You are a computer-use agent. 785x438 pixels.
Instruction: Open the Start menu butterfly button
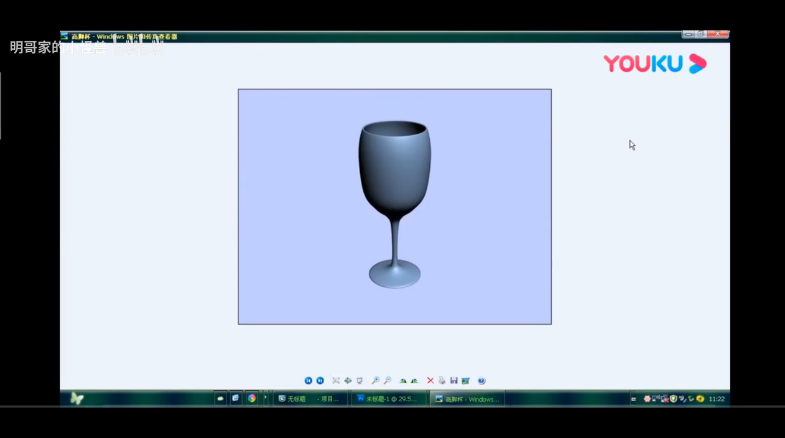pyautogui.click(x=77, y=398)
